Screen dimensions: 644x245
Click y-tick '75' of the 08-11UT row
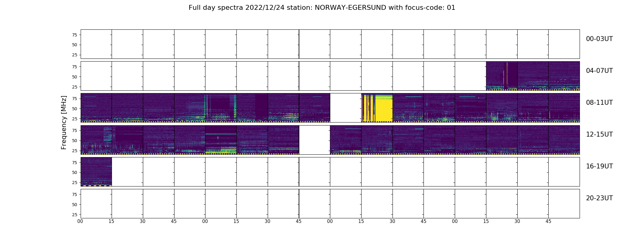(75, 99)
